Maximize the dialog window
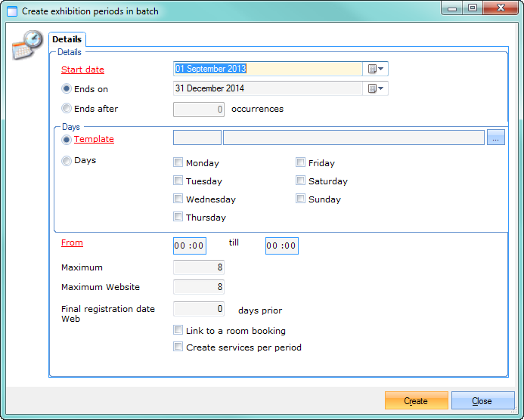The height and width of the screenshot is (420, 524). [x=473, y=8]
